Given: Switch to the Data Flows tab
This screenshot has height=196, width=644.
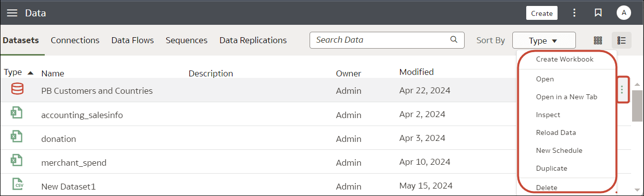Looking at the screenshot, I should pos(132,40).
